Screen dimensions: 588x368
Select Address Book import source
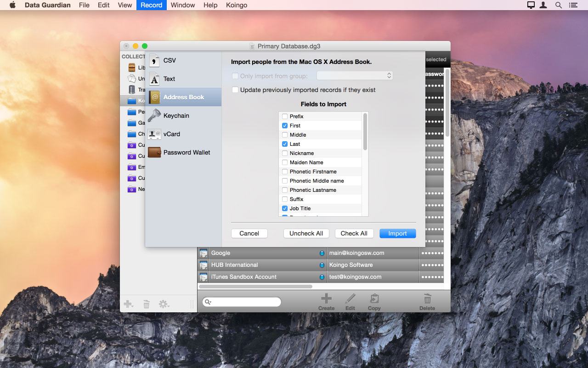[183, 97]
